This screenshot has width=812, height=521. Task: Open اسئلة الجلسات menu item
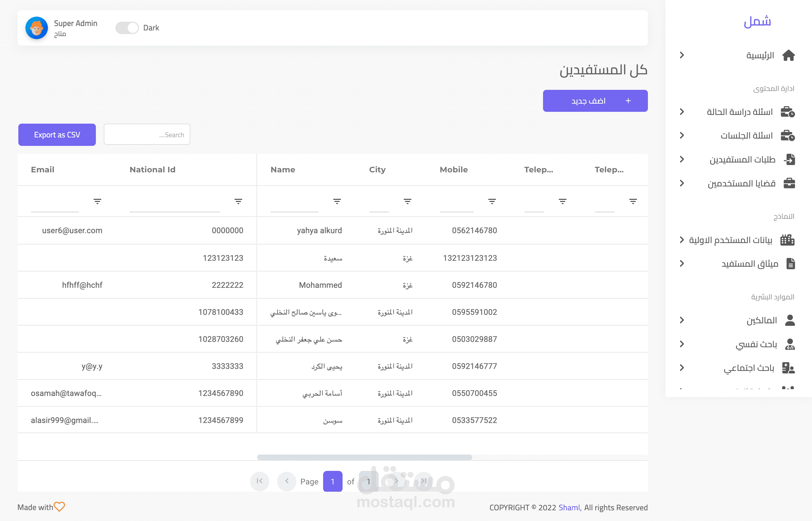coord(746,136)
